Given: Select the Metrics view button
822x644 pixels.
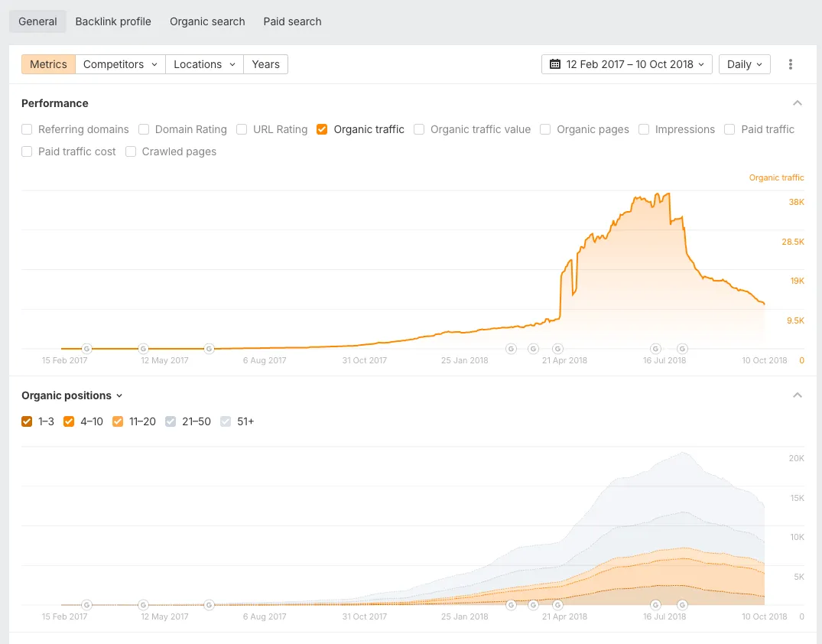Looking at the screenshot, I should [48, 64].
